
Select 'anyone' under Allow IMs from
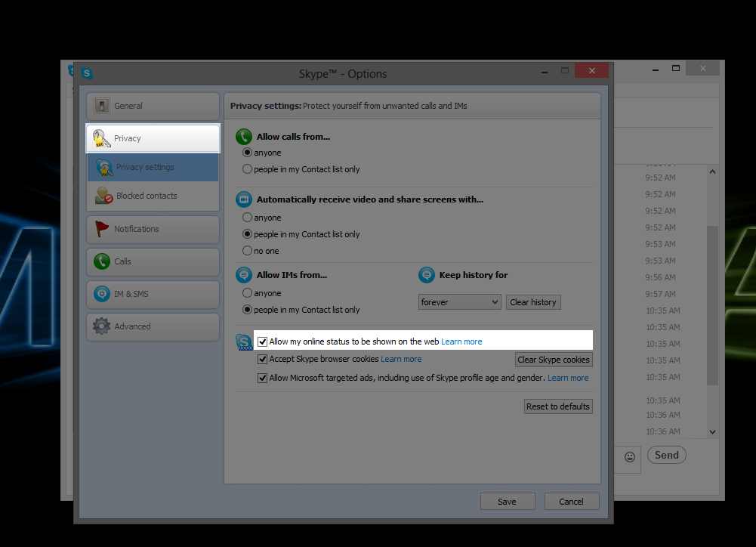[x=247, y=293]
